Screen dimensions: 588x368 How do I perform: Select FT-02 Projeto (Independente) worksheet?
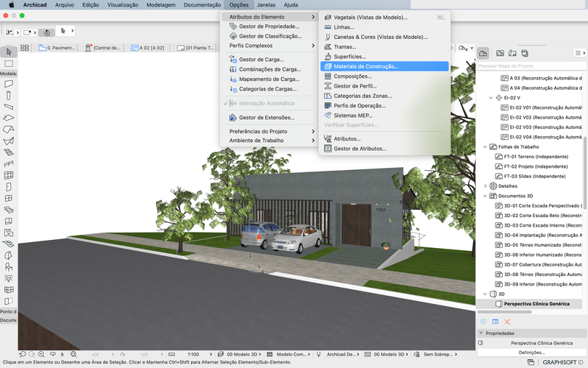point(531,166)
